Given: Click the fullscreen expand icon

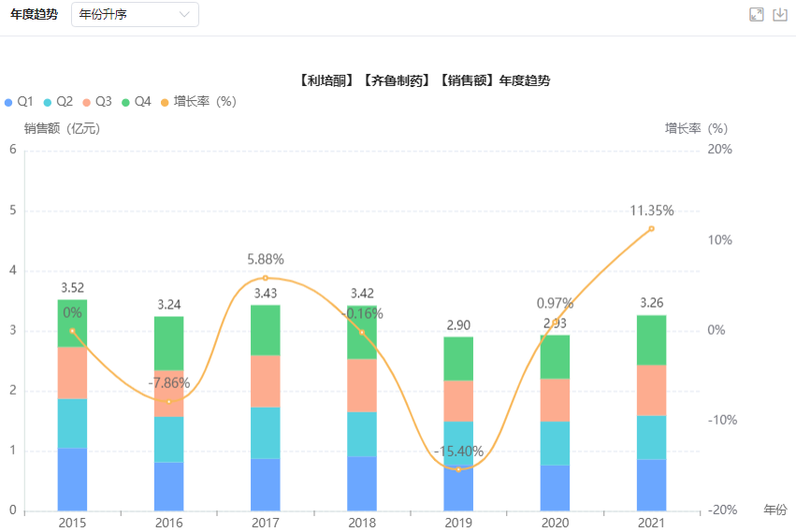Looking at the screenshot, I should point(757,14).
